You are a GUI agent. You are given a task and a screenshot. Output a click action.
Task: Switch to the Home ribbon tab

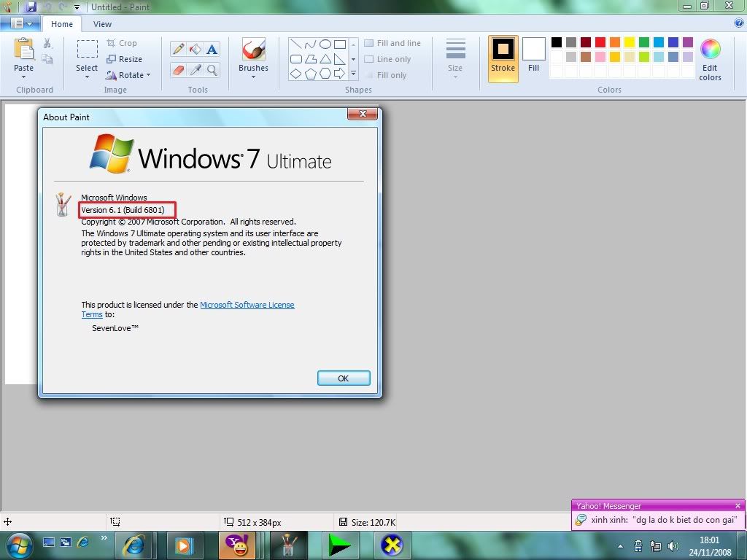click(62, 24)
